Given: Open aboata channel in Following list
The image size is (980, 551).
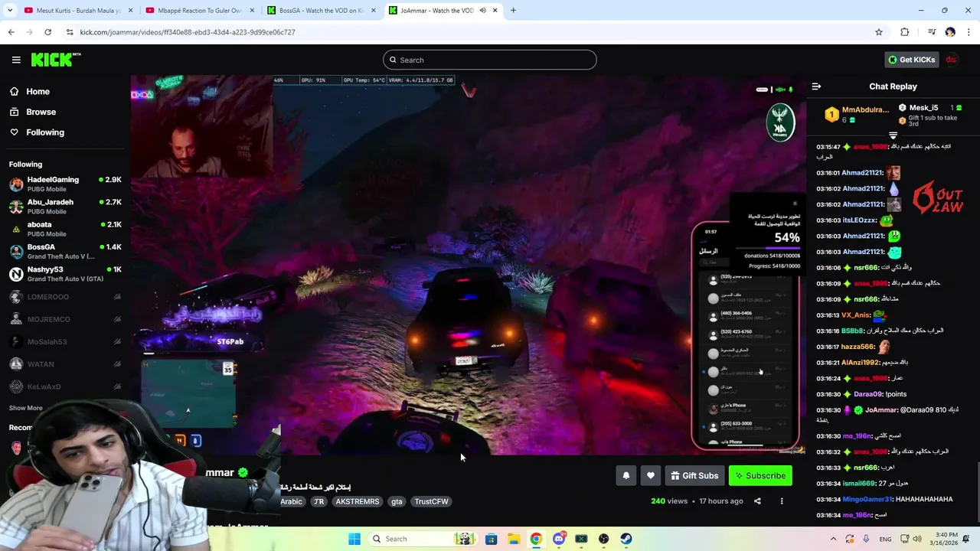Looking at the screenshot, I should tap(65, 229).
